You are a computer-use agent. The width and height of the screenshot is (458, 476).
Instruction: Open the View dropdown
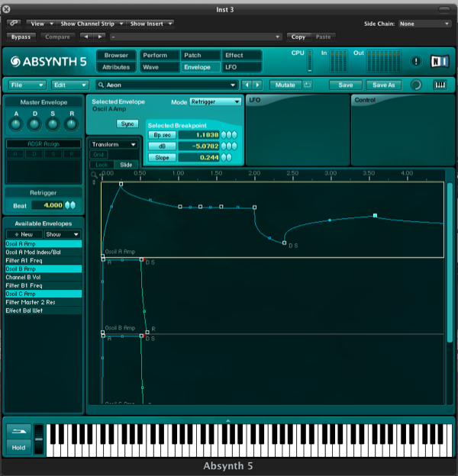[40, 24]
